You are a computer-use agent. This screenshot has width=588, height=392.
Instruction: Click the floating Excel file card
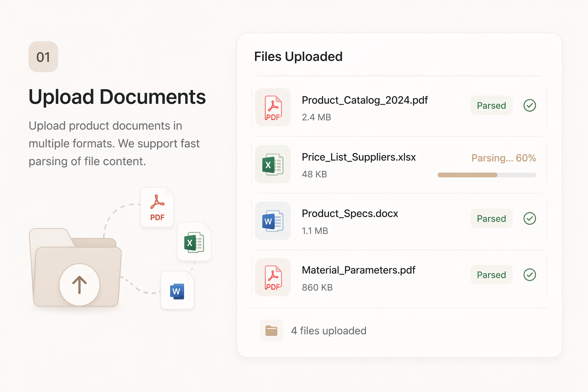(194, 242)
